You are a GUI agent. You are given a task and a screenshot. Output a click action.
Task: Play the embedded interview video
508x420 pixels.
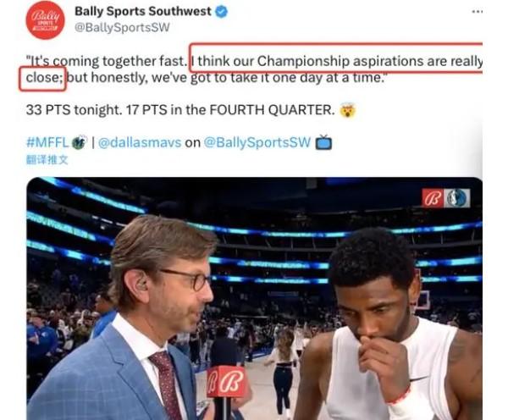254,298
